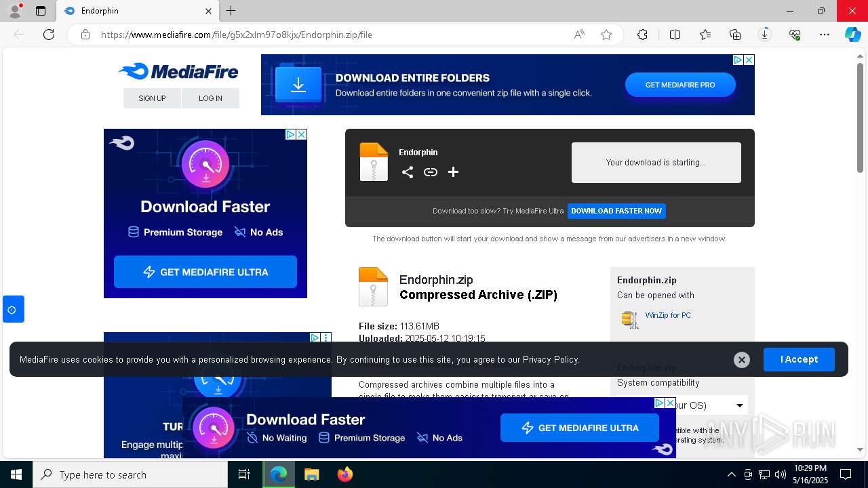Close the top banner ad
Image resolution: width=868 pixels, height=488 pixels.
click(x=749, y=60)
